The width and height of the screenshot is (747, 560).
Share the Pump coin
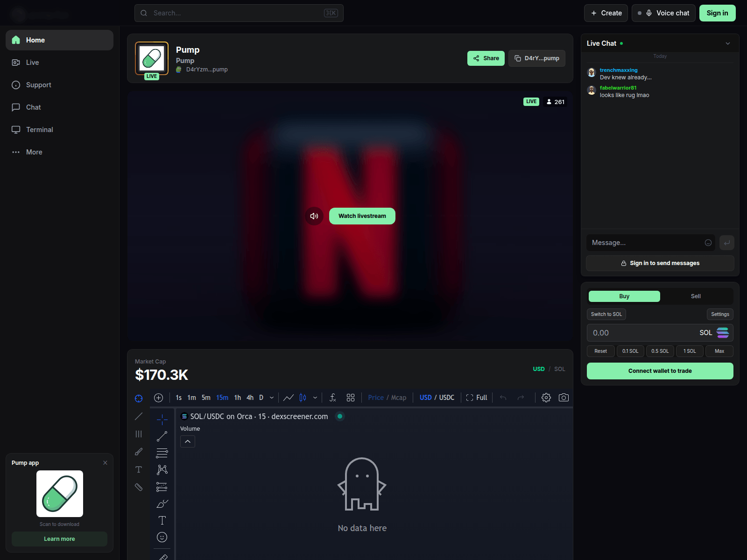(486, 58)
